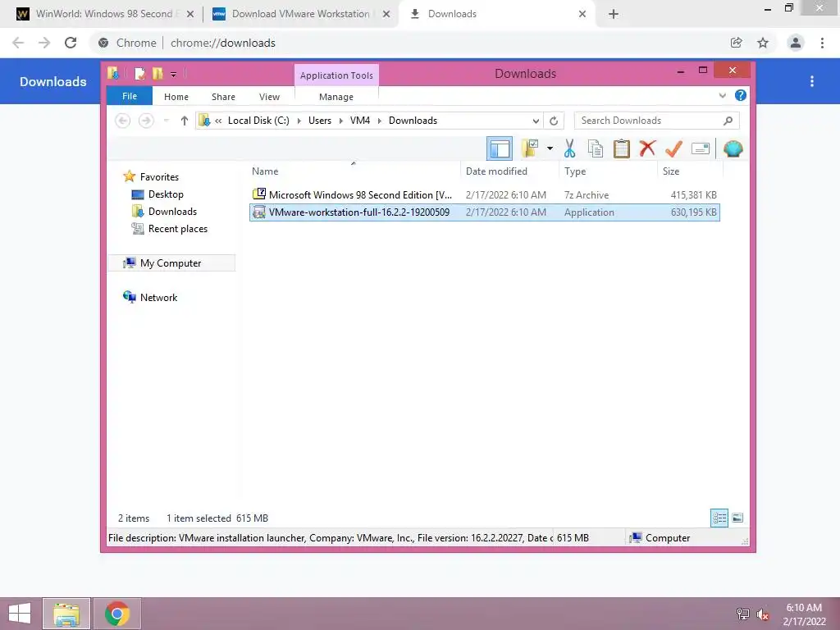Switch to Download VMware Workstation Chrome tab
The image size is (840, 630).
pyautogui.click(x=300, y=14)
